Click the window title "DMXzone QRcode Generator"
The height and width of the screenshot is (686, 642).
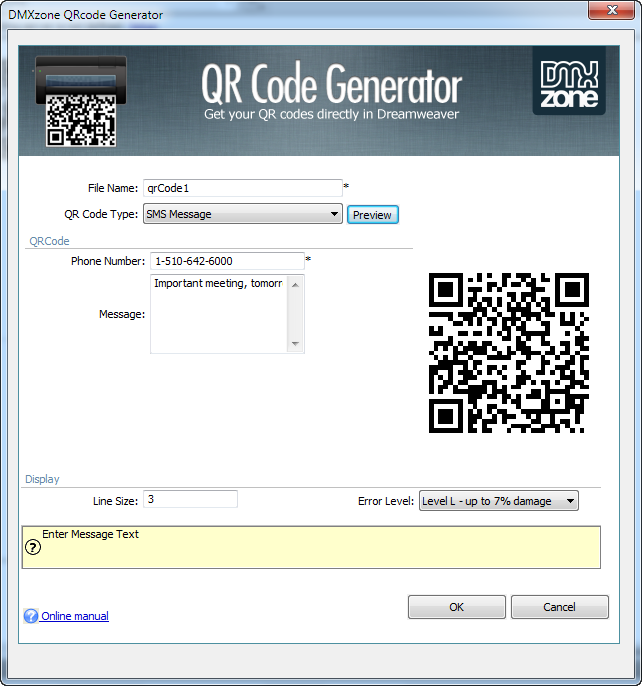coord(86,15)
